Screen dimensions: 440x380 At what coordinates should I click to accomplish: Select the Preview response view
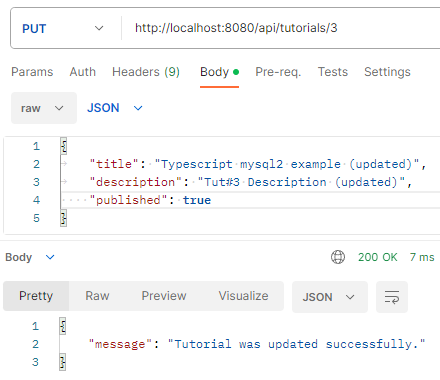point(164,296)
